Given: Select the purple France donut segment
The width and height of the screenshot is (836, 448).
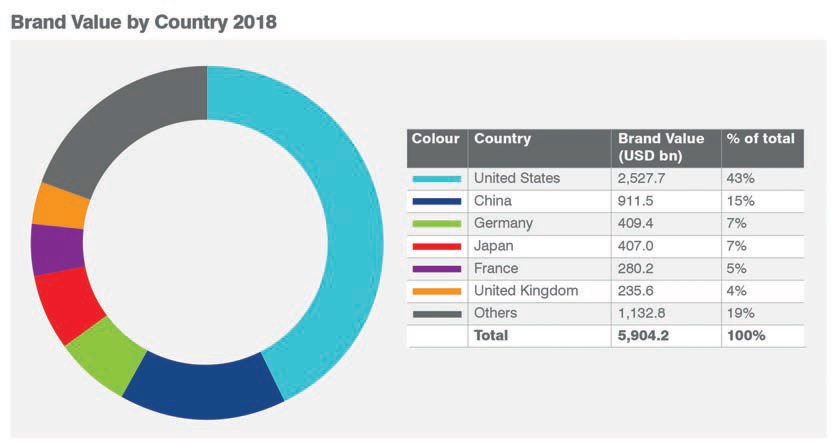Looking at the screenshot, I should click(x=58, y=250).
